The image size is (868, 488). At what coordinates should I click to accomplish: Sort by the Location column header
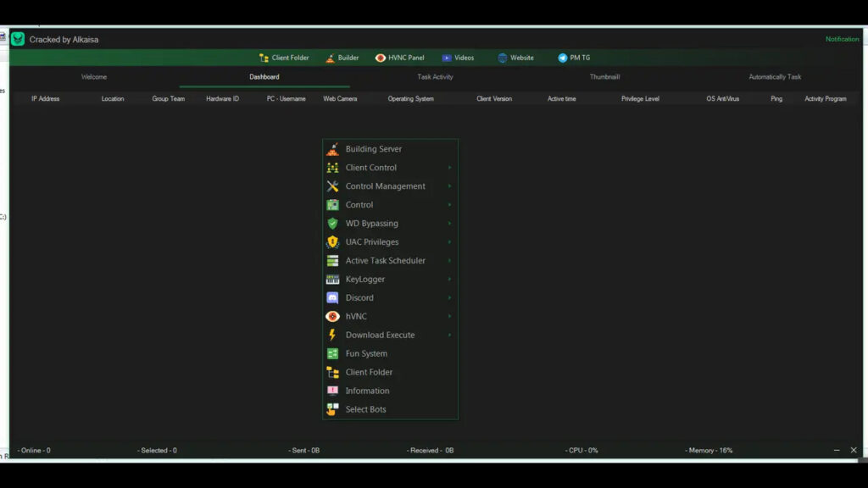113,98
